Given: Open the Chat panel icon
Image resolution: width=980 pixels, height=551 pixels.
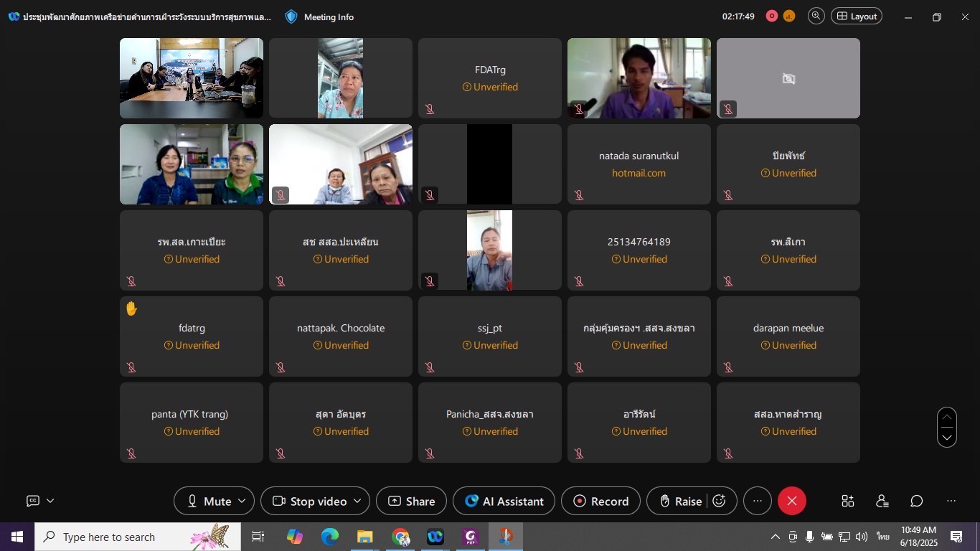Looking at the screenshot, I should click(x=916, y=501).
